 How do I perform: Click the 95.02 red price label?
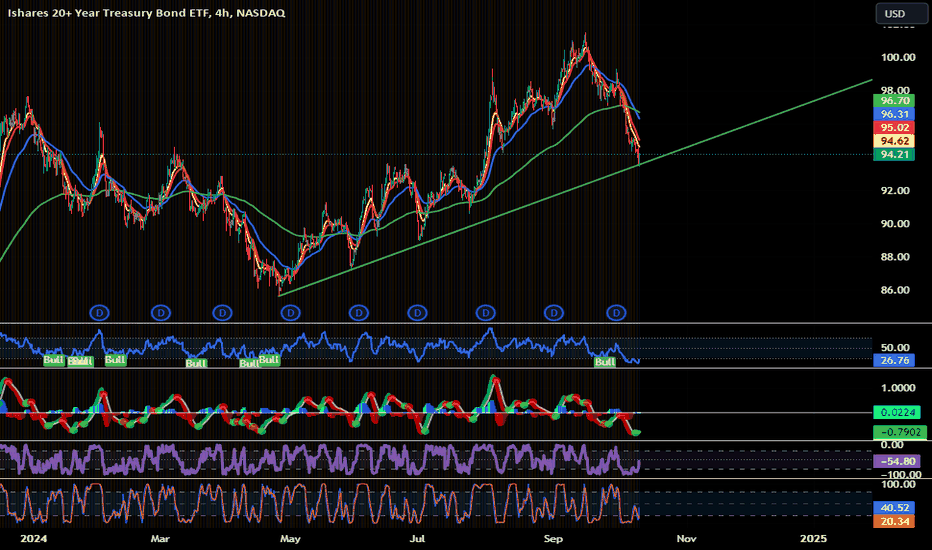(x=895, y=128)
